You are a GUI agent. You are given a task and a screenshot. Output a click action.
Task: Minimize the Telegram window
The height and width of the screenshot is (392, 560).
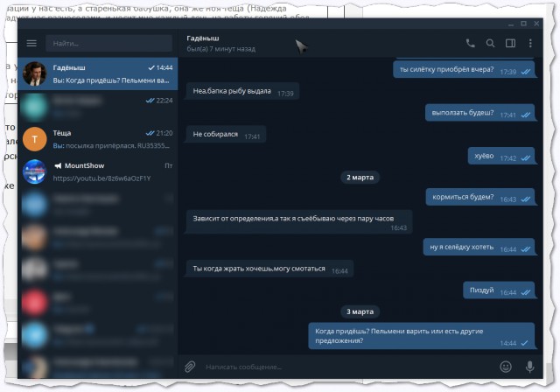(x=511, y=24)
